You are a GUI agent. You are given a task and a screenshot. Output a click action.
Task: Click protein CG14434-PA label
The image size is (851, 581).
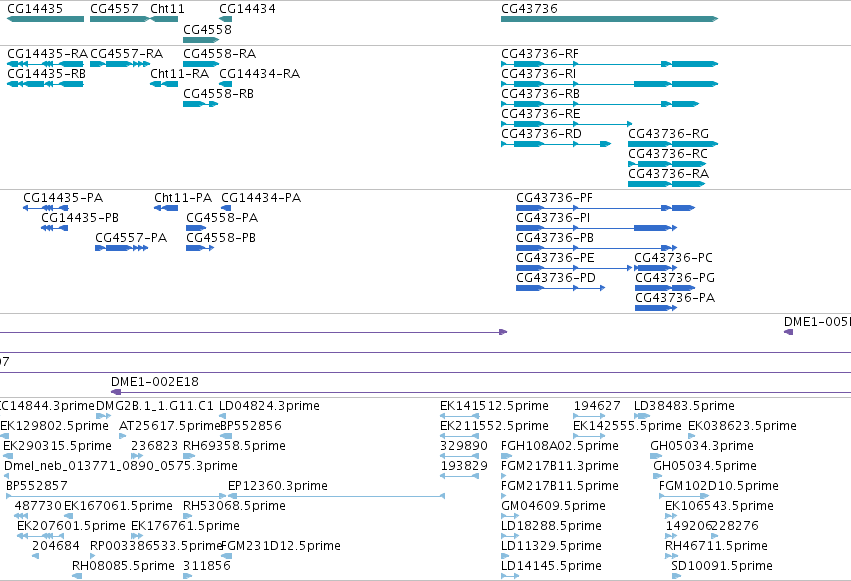point(261,197)
